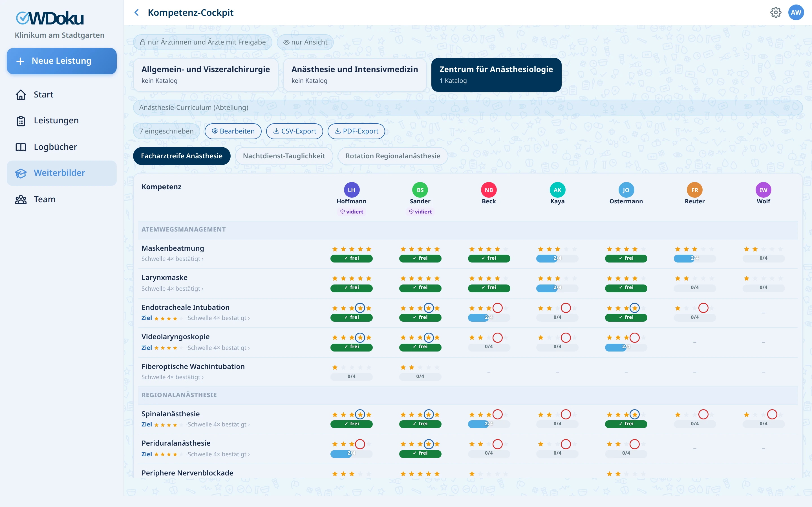Image resolution: width=812 pixels, height=507 pixels.
Task: Click the LH Hoffmann avatar
Action: pos(351,190)
